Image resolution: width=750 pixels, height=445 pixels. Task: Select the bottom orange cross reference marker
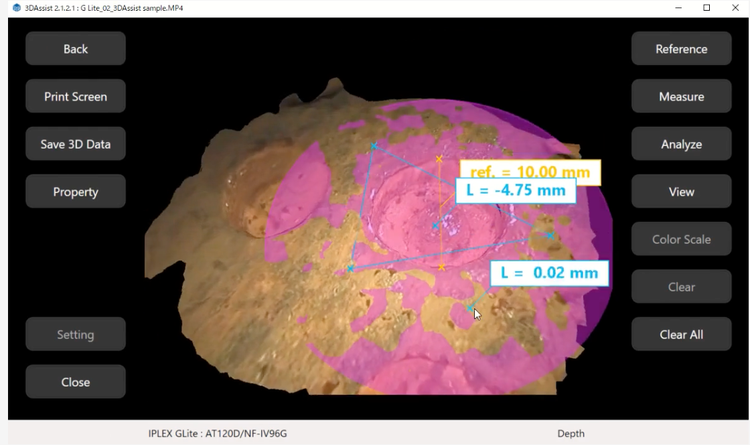[442, 268]
